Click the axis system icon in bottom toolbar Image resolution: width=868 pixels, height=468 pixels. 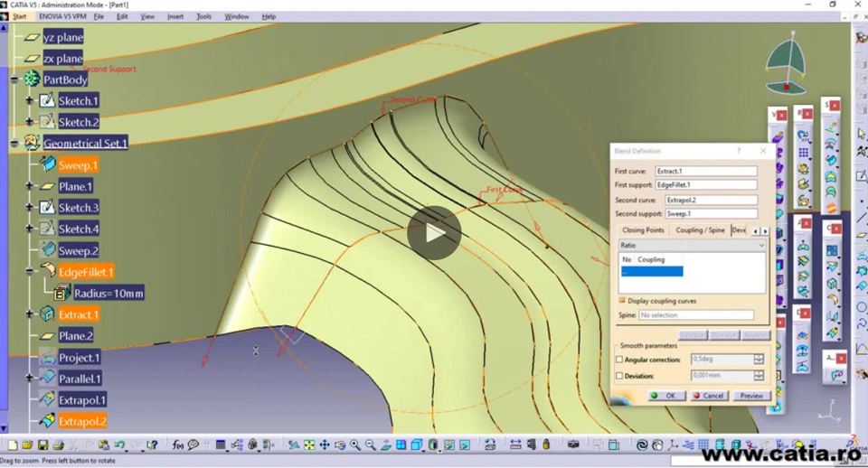pyautogui.click(x=673, y=445)
